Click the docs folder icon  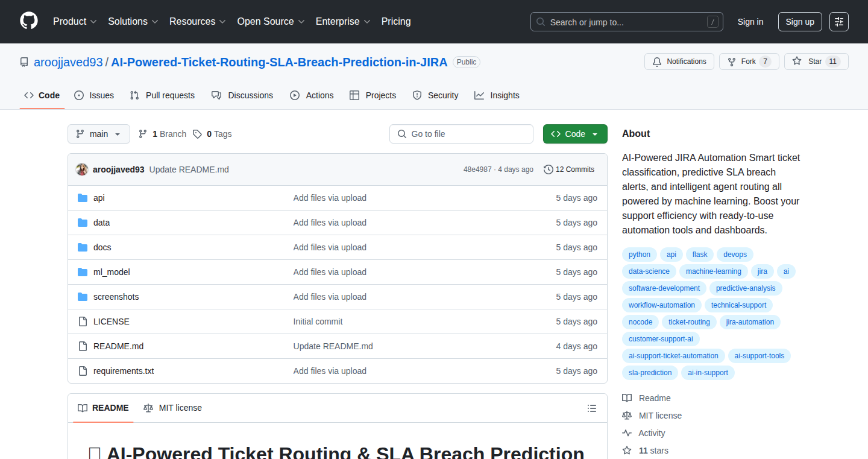coord(83,247)
